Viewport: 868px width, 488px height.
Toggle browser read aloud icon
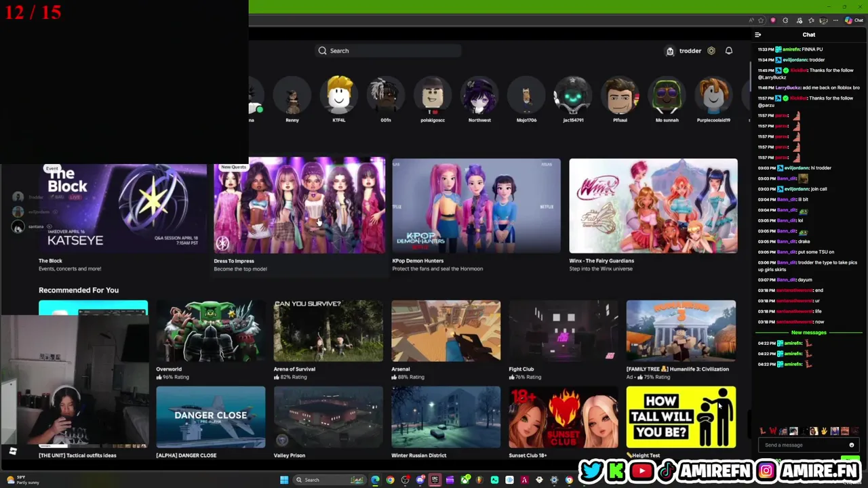[751, 20]
